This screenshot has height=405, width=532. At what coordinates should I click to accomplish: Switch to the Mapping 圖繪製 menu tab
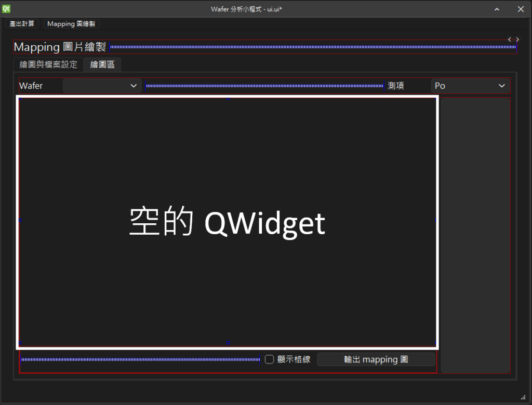point(71,24)
